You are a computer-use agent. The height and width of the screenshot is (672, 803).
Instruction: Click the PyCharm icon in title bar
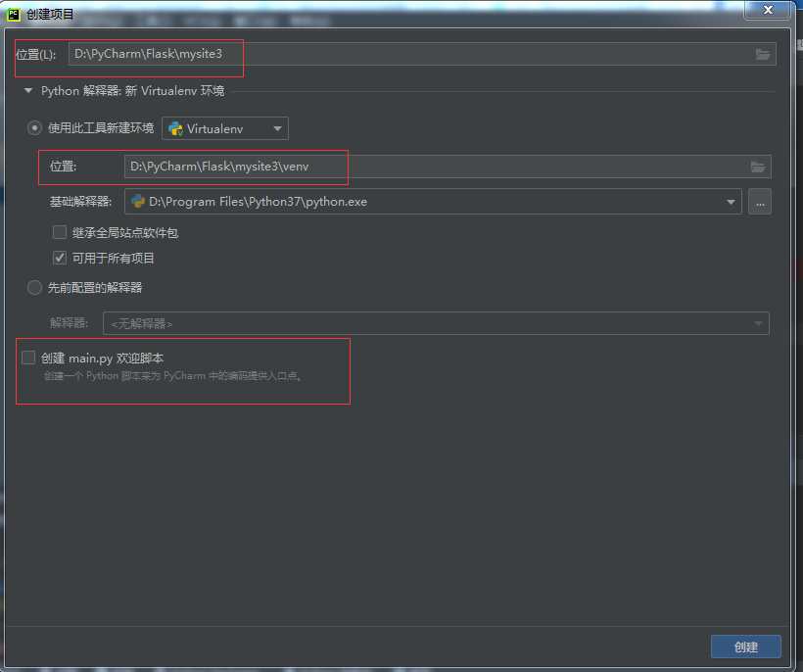click(14, 14)
